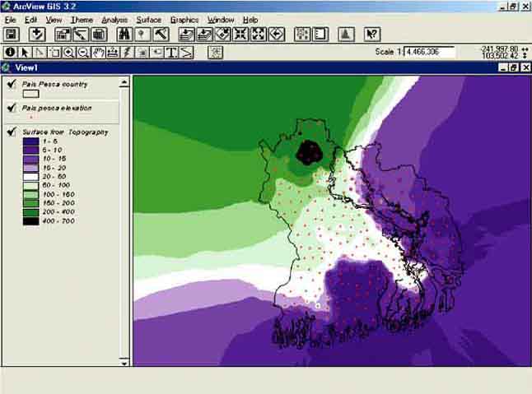
Task: Open the Surface menu
Action: coord(149,19)
